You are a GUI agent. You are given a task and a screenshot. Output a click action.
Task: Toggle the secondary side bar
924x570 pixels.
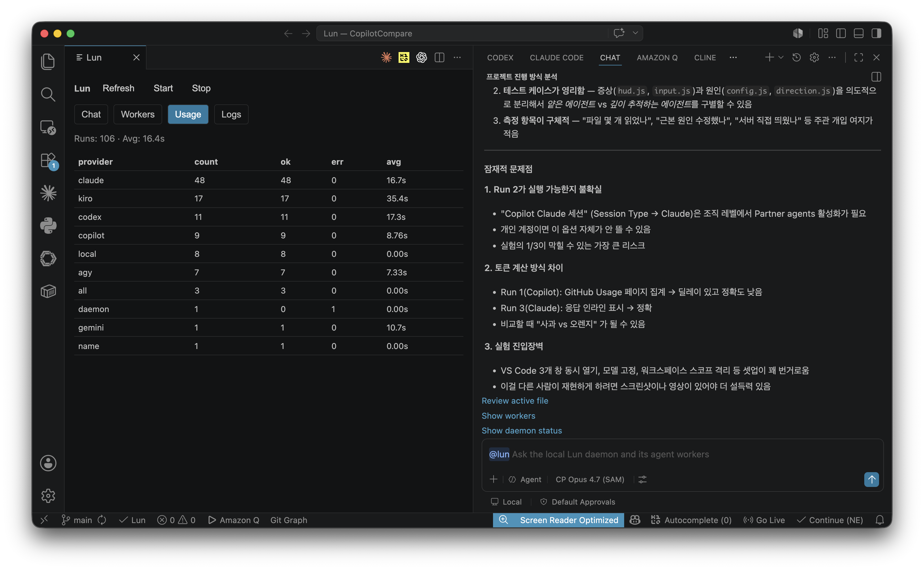click(x=876, y=34)
